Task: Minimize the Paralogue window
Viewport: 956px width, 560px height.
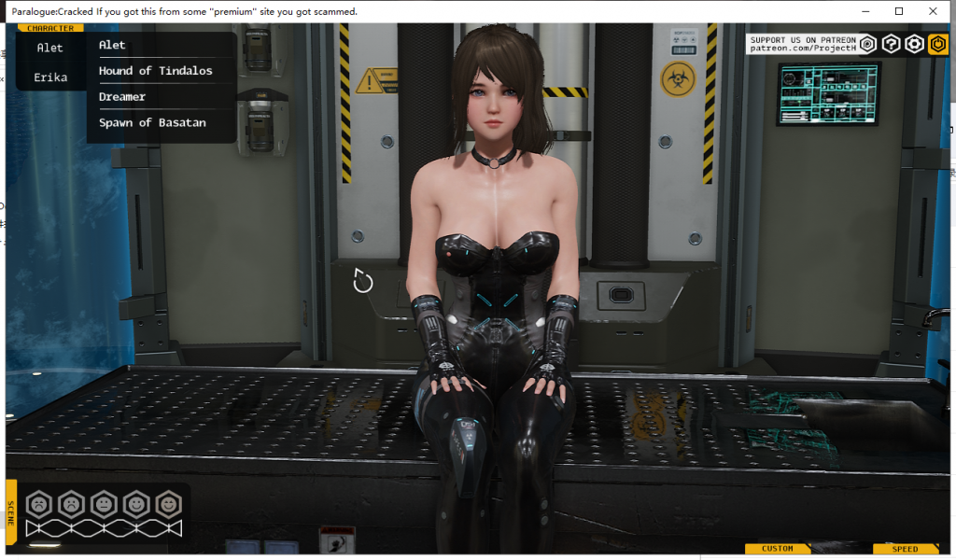Action: (865, 11)
